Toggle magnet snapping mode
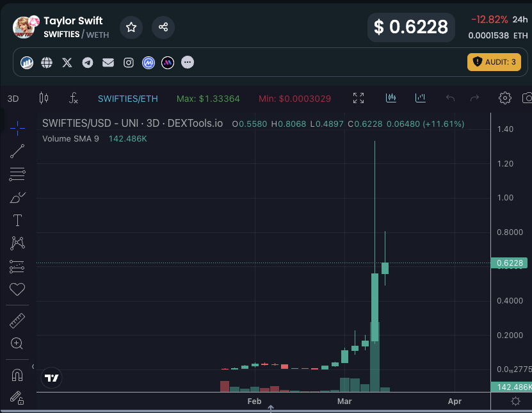This screenshot has width=532, height=413. coord(17,375)
